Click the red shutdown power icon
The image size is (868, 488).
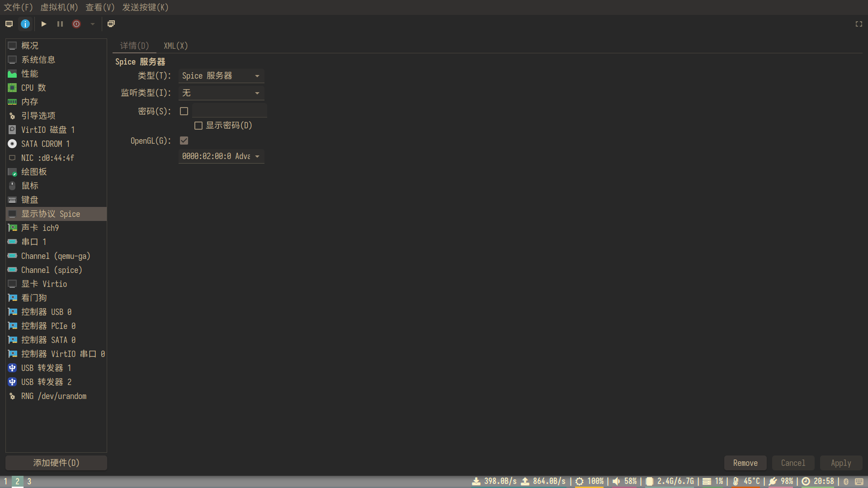[x=76, y=24]
